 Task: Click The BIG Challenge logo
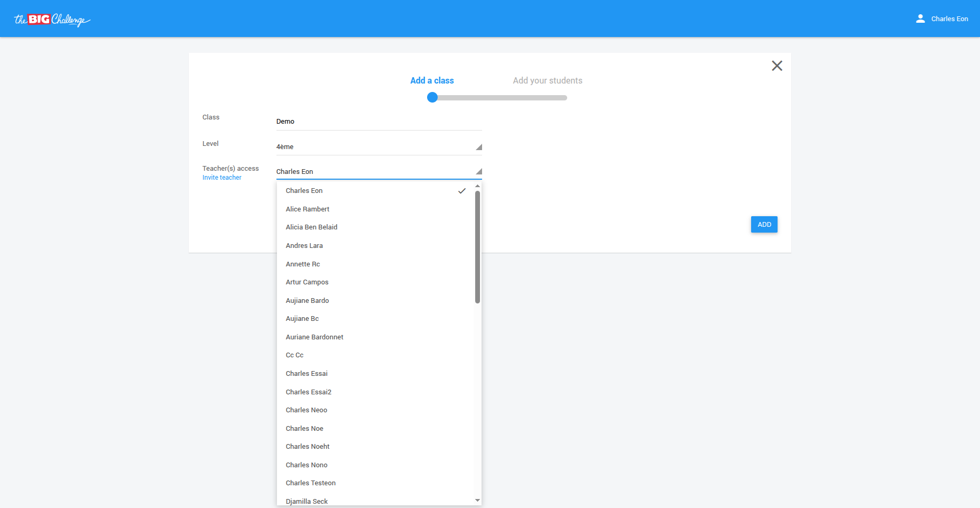pos(51,19)
